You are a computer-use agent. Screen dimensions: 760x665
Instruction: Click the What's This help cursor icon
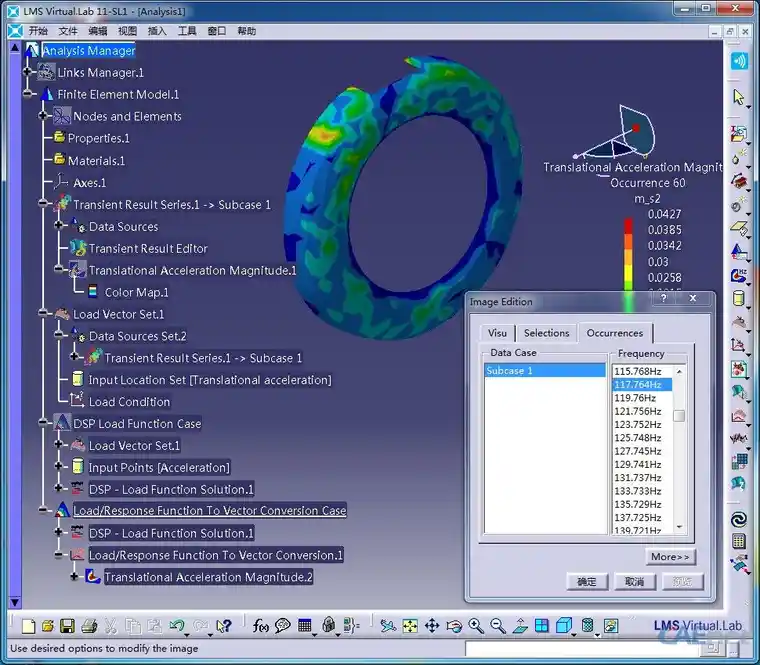223,626
